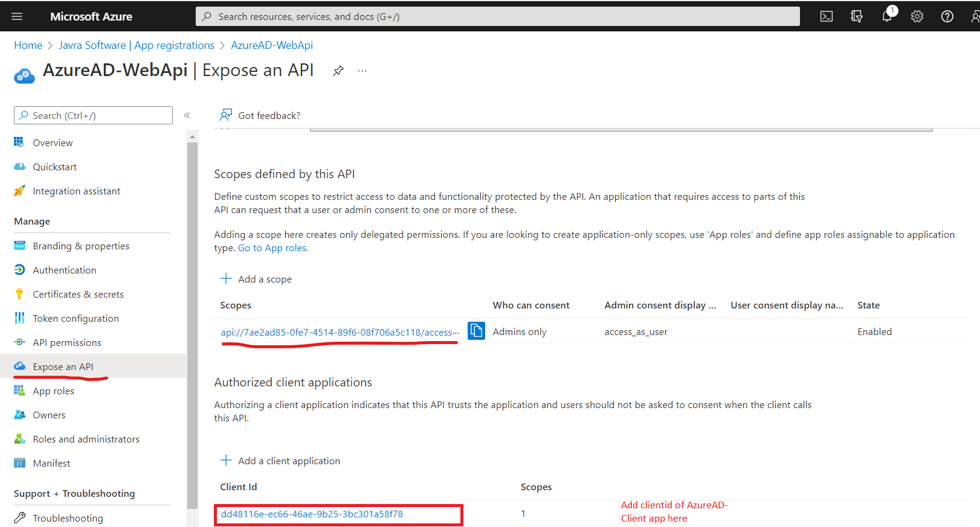Click the AzureAD-WebApi breadcrumb link
The height and width of the screenshot is (527, 980).
(x=272, y=45)
